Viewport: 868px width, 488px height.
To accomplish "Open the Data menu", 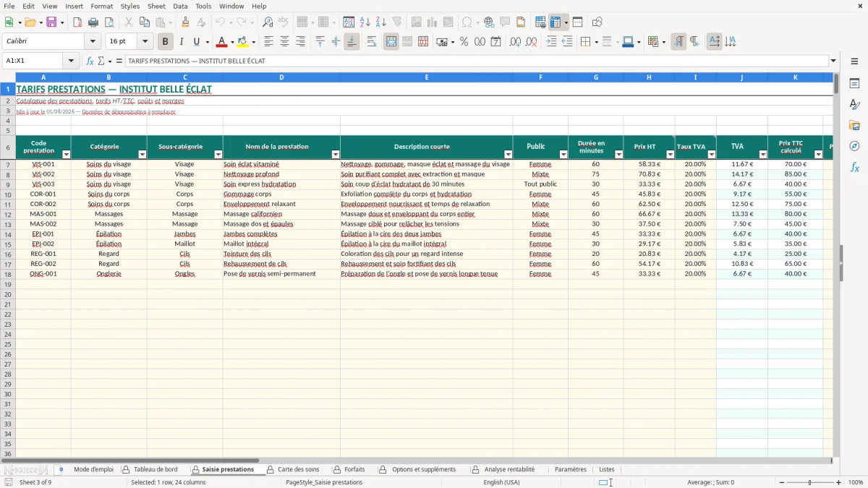I will 180,6.
